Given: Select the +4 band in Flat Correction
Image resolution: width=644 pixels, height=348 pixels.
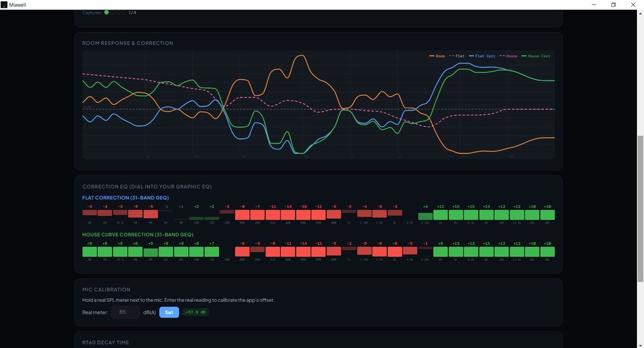Looking at the screenshot, I should pos(425,216).
